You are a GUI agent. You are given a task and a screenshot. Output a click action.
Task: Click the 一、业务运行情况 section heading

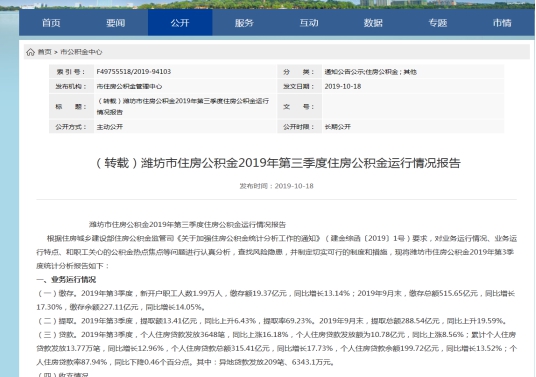point(66,280)
